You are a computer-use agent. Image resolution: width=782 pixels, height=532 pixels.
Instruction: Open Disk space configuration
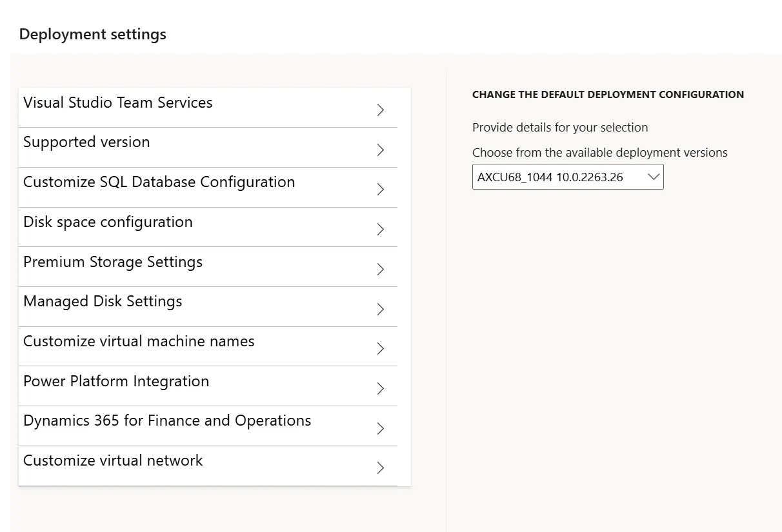point(208,227)
